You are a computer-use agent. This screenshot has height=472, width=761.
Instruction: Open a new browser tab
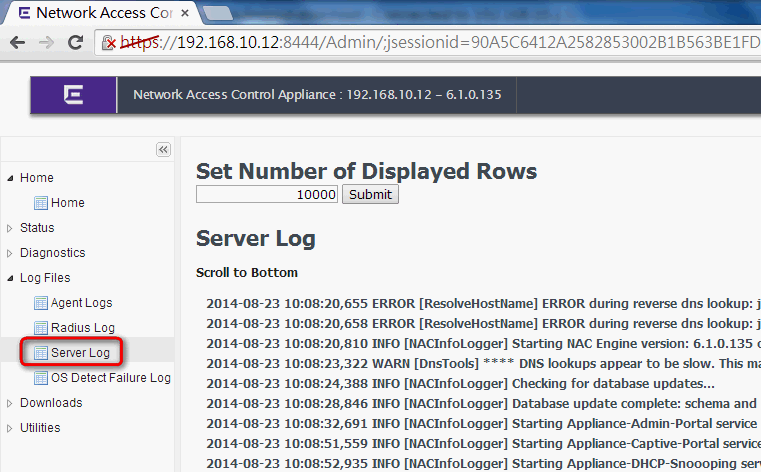218,14
